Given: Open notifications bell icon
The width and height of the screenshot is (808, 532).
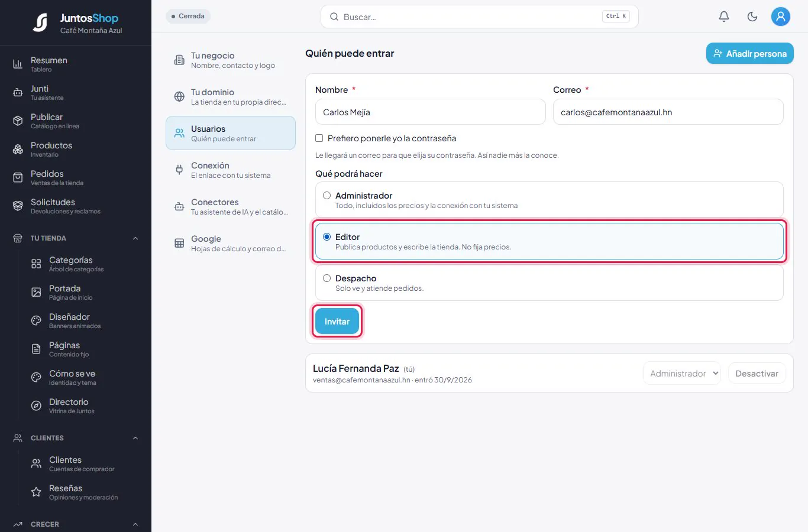Looking at the screenshot, I should click(724, 17).
